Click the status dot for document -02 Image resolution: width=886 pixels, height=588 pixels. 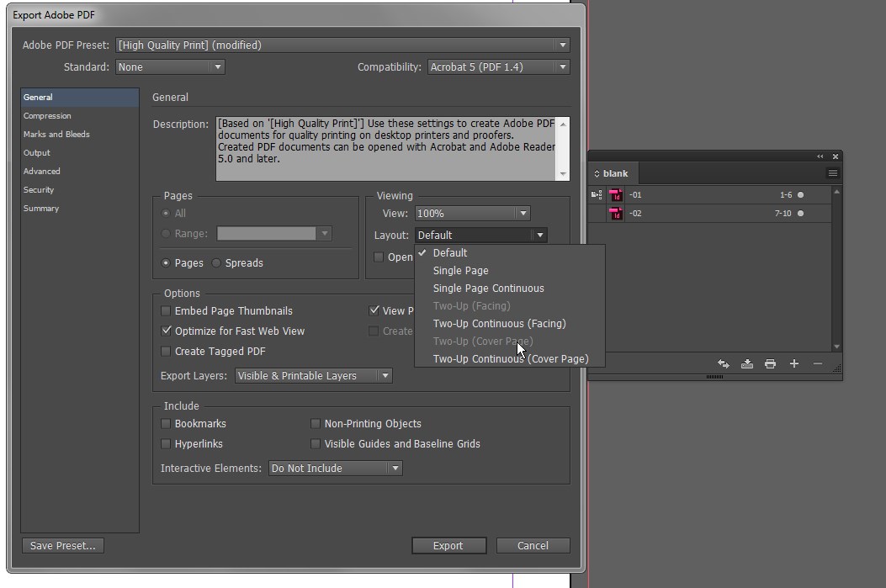[801, 214]
